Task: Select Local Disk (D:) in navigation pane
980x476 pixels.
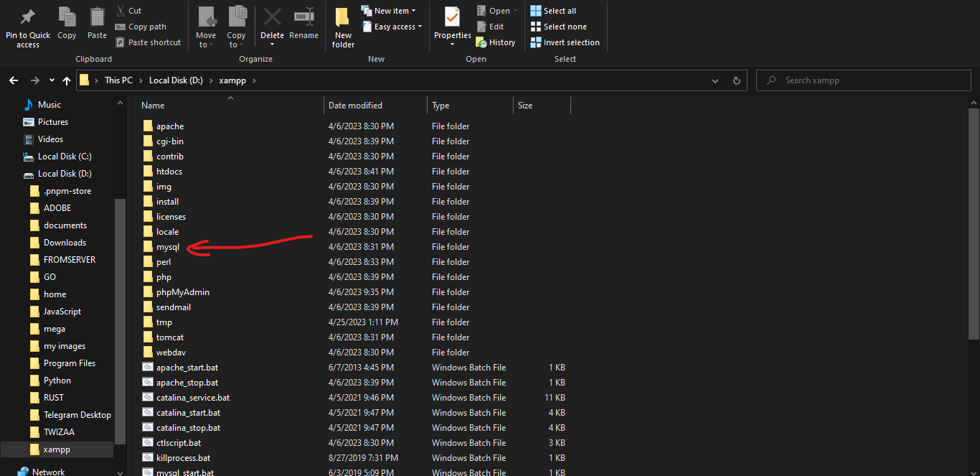Action: click(x=65, y=174)
